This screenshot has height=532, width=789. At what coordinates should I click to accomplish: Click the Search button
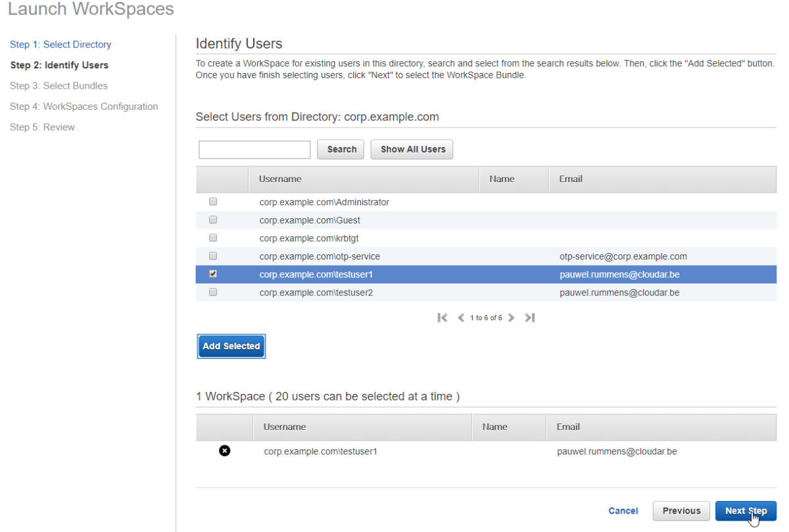[x=341, y=149]
